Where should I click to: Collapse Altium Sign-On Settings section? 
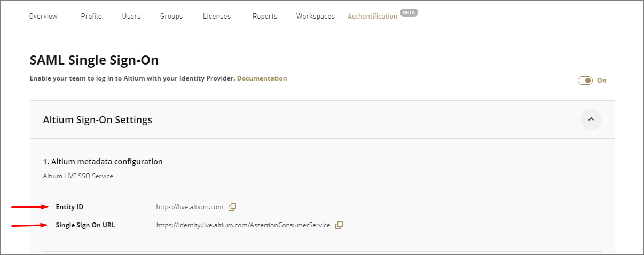(x=591, y=119)
